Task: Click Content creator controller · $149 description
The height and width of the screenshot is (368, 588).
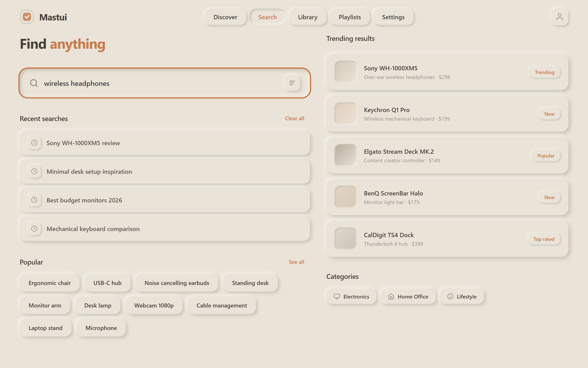Action: pos(402,161)
